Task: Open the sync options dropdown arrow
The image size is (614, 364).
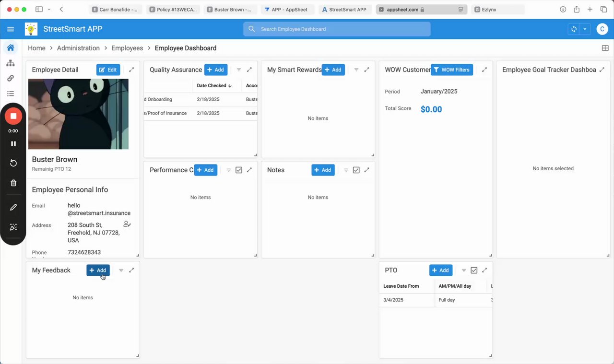Action: click(x=585, y=29)
